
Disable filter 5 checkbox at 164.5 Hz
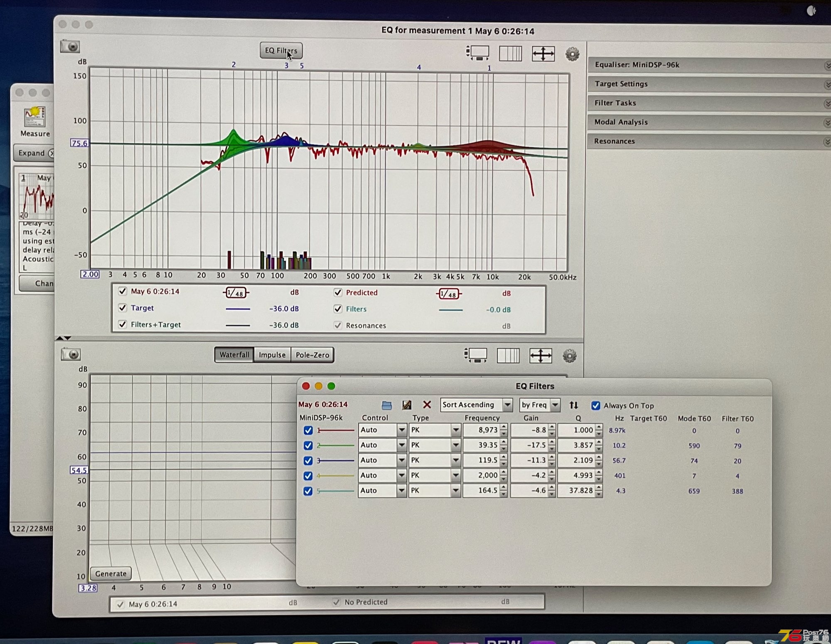tap(308, 491)
